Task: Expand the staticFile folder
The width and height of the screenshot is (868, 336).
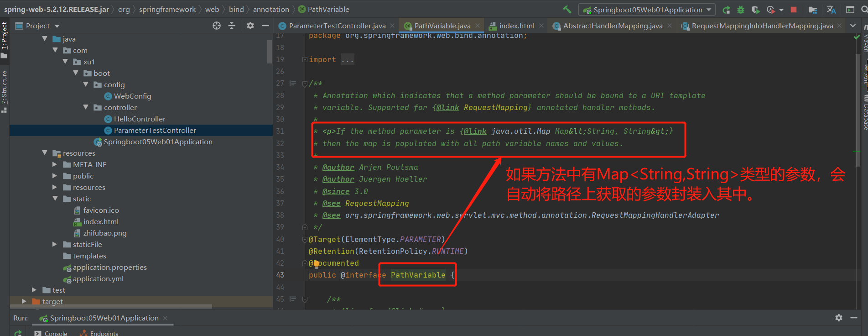Action: 55,244
